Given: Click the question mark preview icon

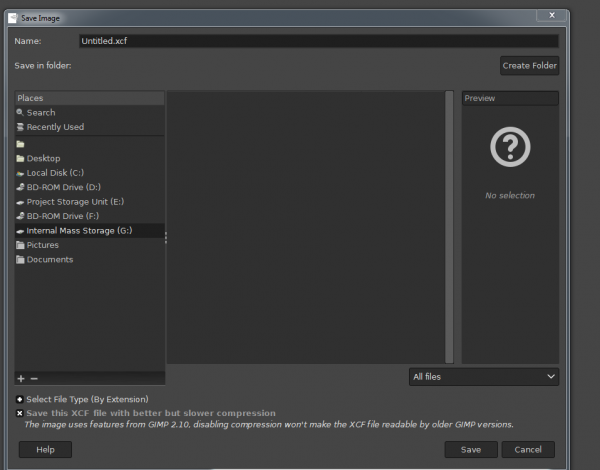Looking at the screenshot, I should click(x=510, y=147).
